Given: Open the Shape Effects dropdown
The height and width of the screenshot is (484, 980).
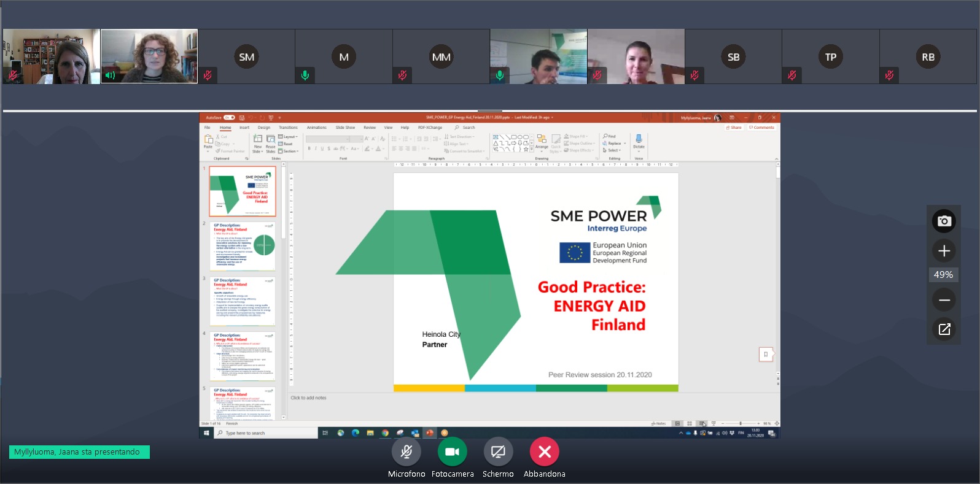Looking at the screenshot, I should (578, 150).
